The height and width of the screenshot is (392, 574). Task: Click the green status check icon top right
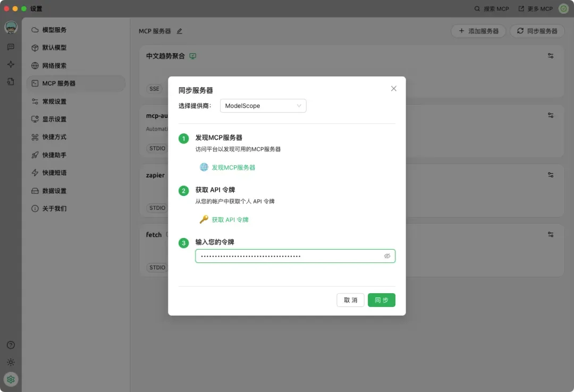pyautogui.click(x=563, y=9)
